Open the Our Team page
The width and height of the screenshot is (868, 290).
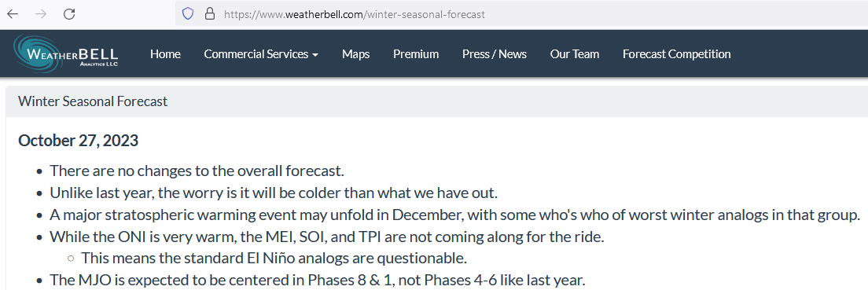575,54
